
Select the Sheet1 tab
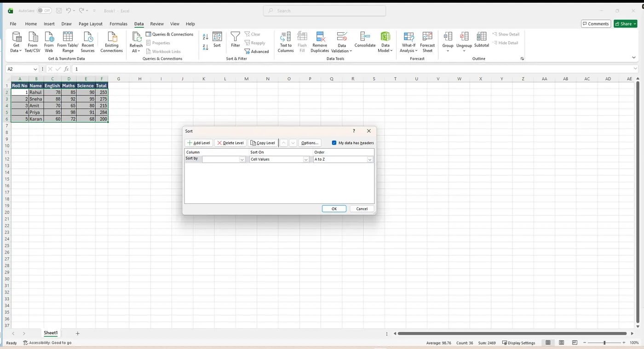51,333
